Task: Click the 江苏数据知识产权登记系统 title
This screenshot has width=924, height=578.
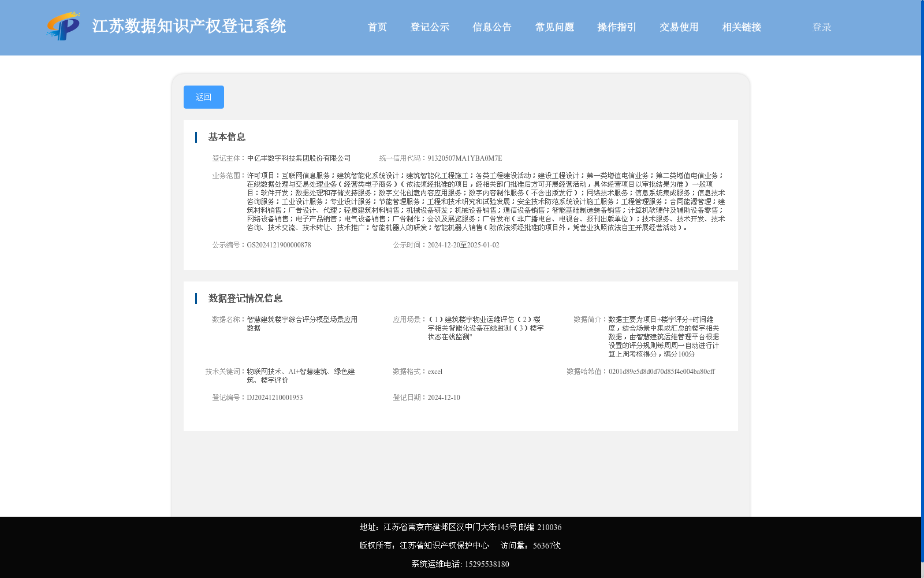Action: 189,26
